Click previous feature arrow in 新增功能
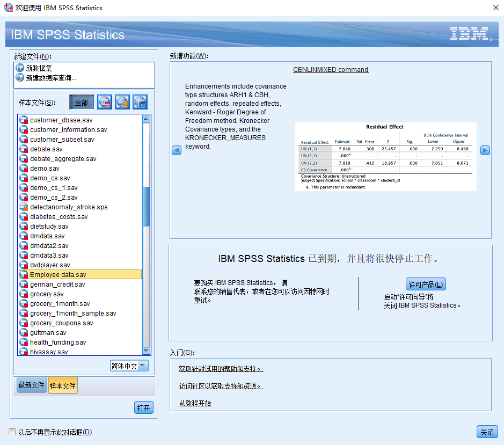504x445 pixels. coord(177,150)
